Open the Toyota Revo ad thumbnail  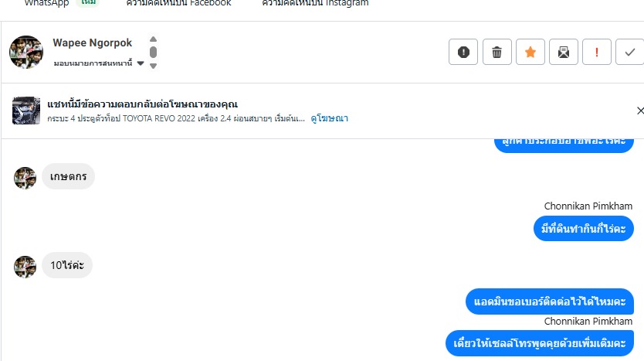pos(26,111)
